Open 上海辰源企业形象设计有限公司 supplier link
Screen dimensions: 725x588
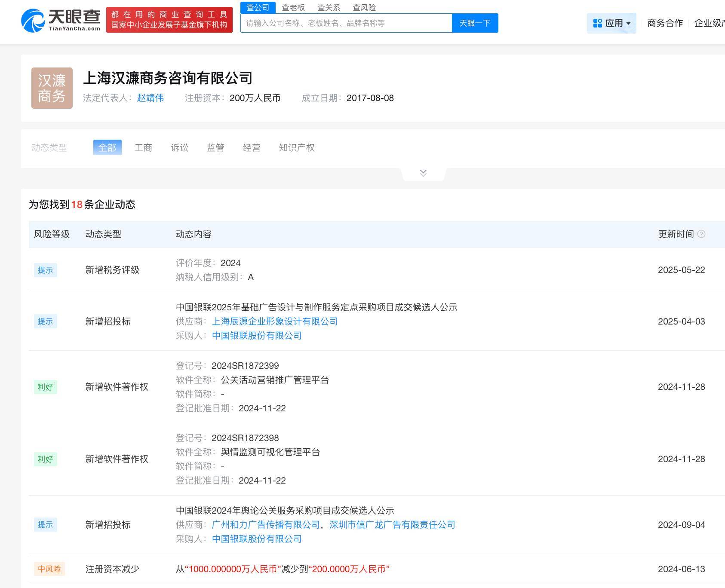tap(275, 322)
